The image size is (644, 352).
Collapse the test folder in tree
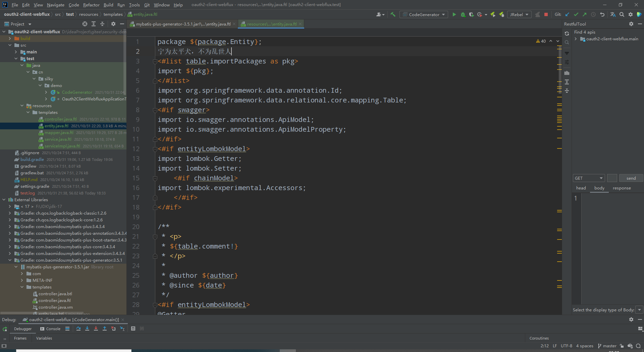tap(16, 58)
